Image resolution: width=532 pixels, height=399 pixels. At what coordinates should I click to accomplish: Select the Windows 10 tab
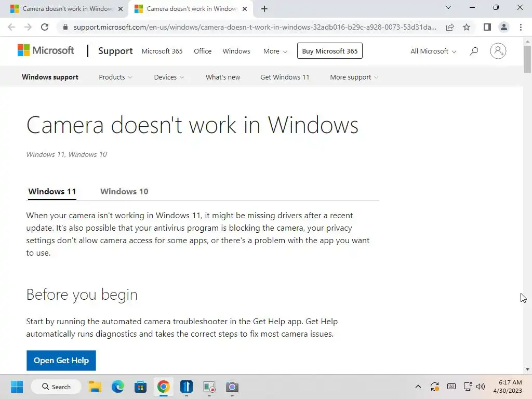point(124,191)
